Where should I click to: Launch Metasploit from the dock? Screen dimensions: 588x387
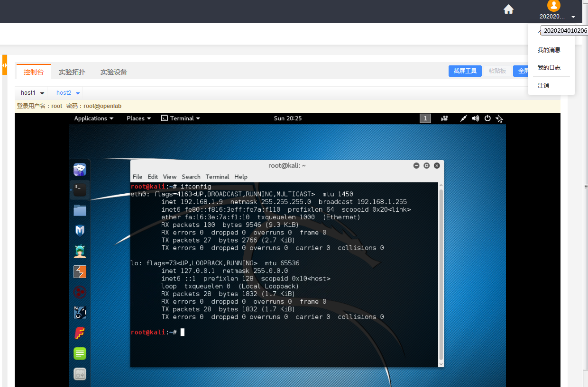point(80,231)
